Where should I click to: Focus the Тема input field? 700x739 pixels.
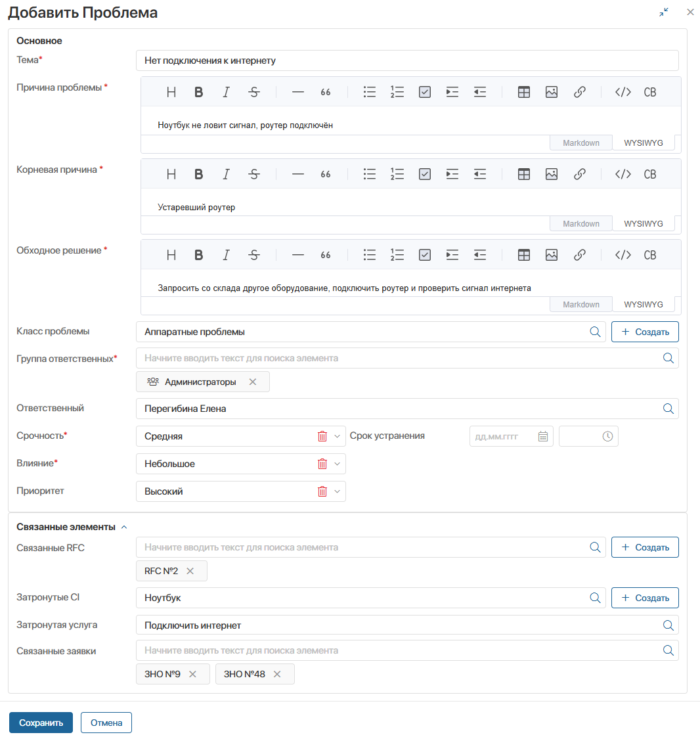tap(408, 60)
